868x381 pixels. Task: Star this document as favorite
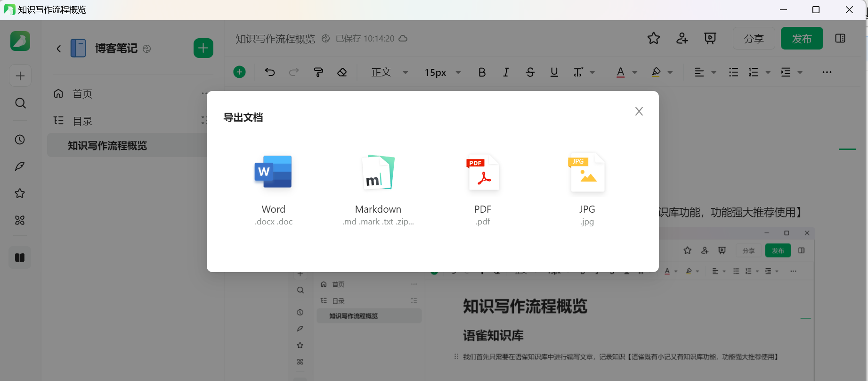654,39
